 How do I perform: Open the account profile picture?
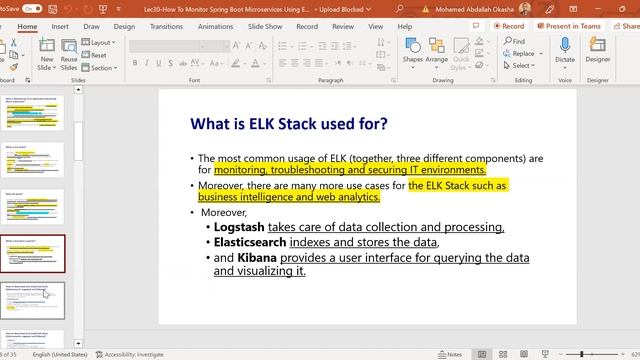pyautogui.click(x=525, y=8)
